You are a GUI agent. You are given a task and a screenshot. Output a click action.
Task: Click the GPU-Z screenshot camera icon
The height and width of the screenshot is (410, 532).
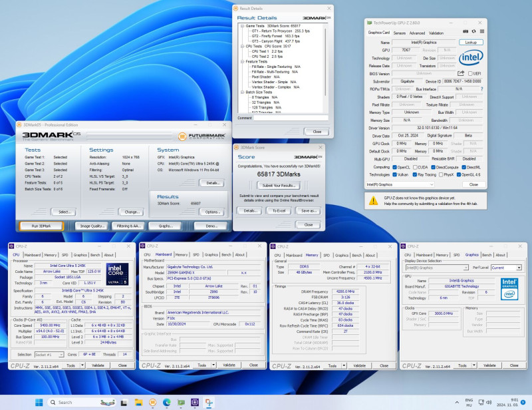point(465,31)
